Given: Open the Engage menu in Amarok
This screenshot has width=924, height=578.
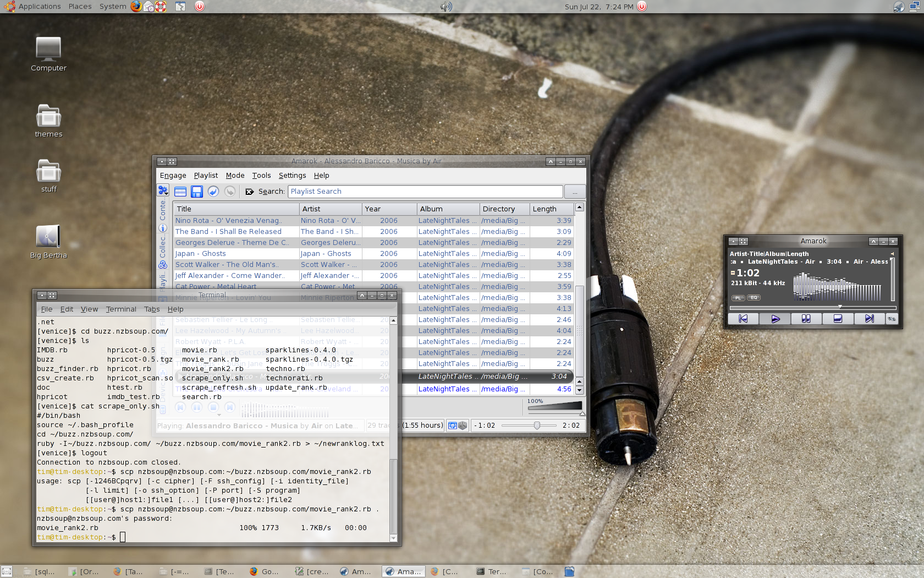Looking at the screenshot, I should pyautogui.click(x=173, y=176).
